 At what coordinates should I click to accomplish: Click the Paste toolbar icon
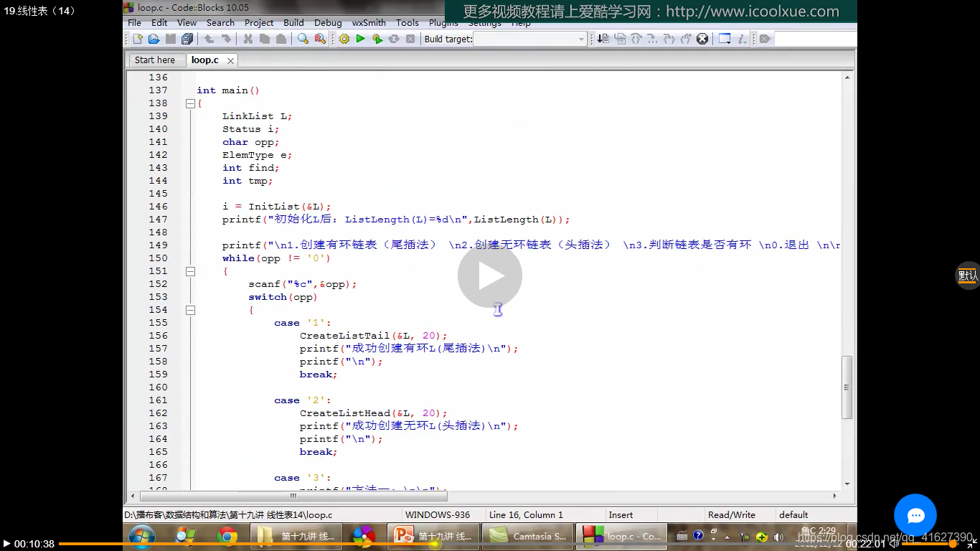[x=281, y=39]
